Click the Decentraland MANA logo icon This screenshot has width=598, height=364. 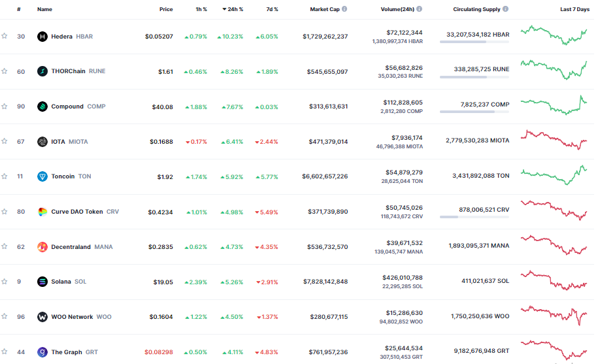tap(42, 247)
